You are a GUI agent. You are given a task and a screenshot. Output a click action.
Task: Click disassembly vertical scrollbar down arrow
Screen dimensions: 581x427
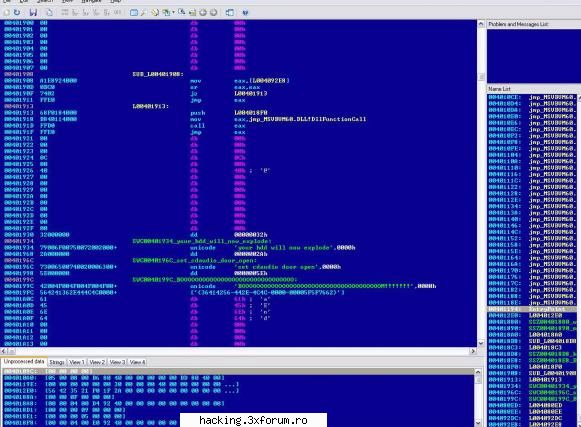(481, 343)
